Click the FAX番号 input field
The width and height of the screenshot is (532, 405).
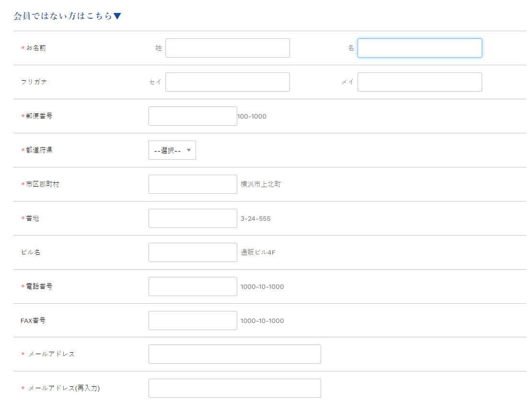pos(193,321)
